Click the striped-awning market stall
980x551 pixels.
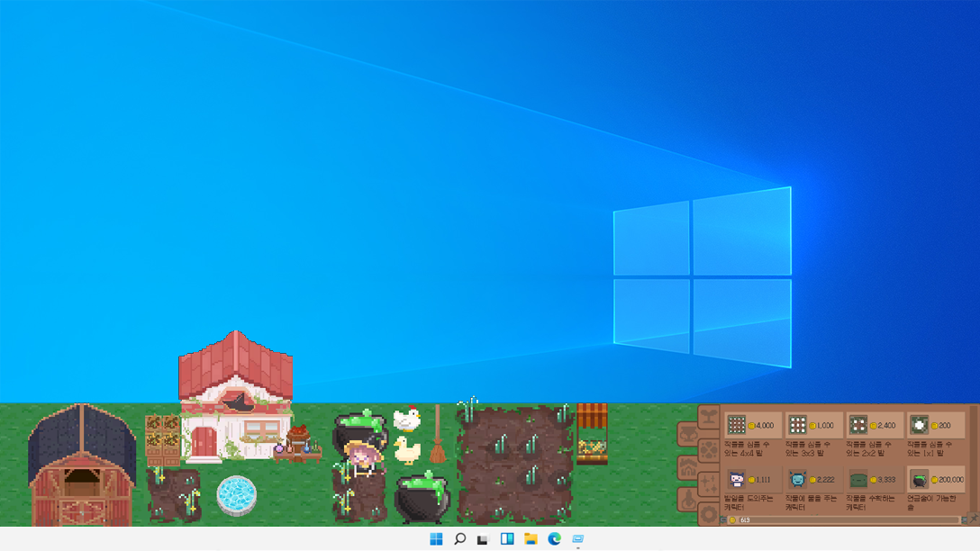click(x=592, y=434)
